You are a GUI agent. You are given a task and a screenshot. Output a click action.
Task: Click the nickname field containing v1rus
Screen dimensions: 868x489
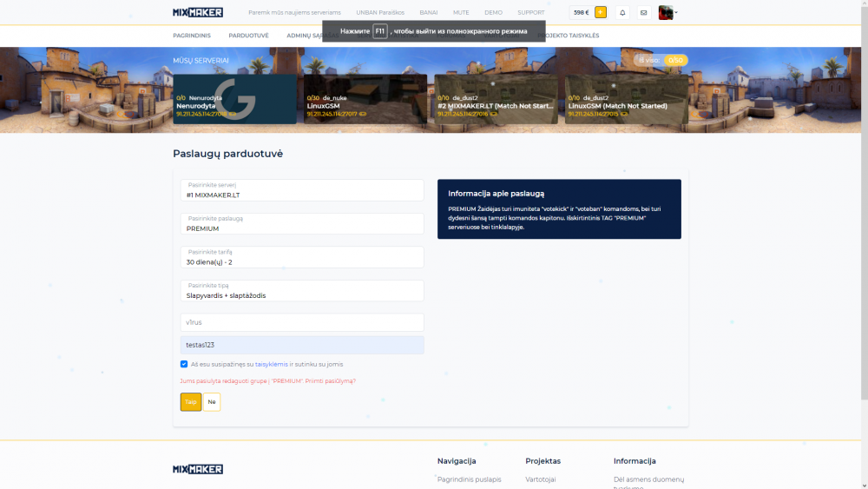302,322
